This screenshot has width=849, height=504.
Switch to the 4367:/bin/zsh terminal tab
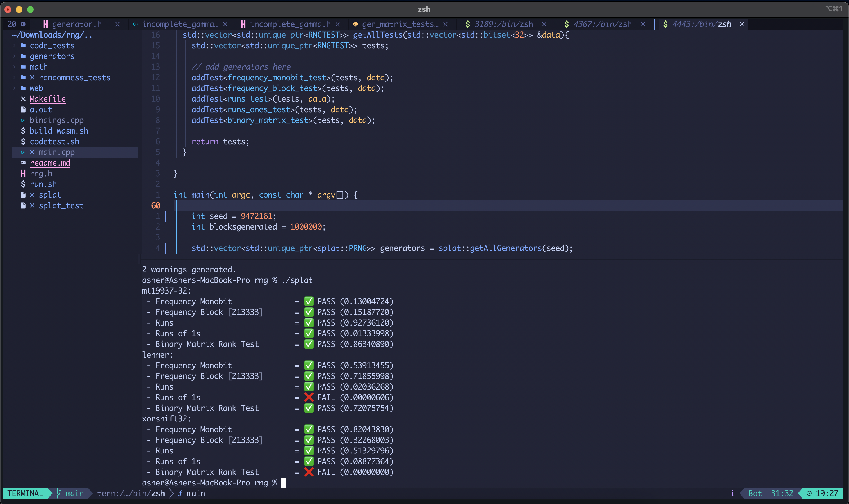(x=603, y=24)
